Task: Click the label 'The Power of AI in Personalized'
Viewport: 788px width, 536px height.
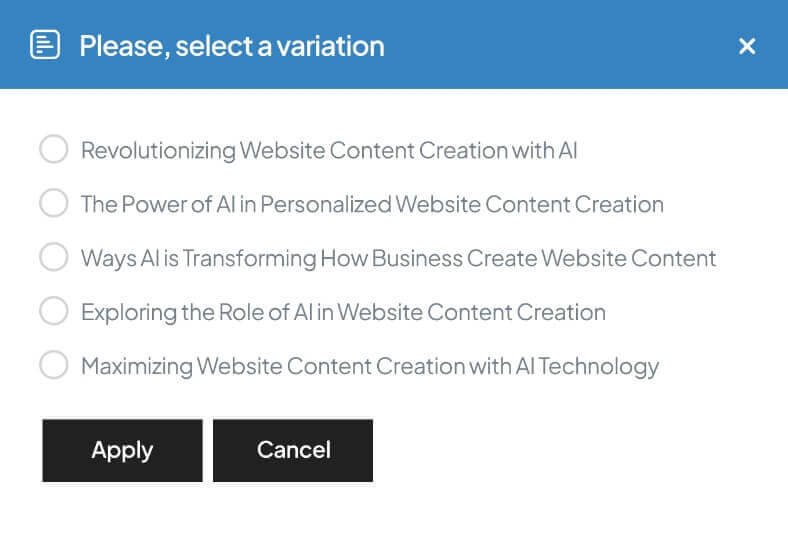Action: pyautogui.click(x=372, y=205)
